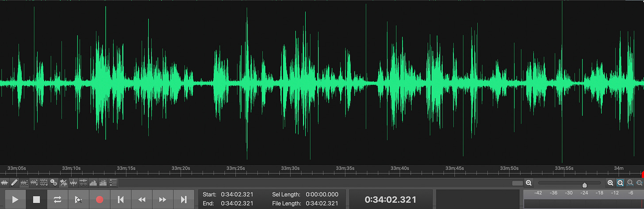Jump to the start of the file
644x209 pixels.
[x=120, y=199]
